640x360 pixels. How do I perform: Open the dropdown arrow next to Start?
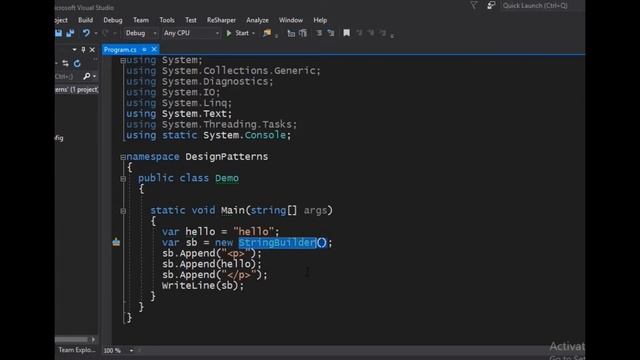tap(253, 33)
